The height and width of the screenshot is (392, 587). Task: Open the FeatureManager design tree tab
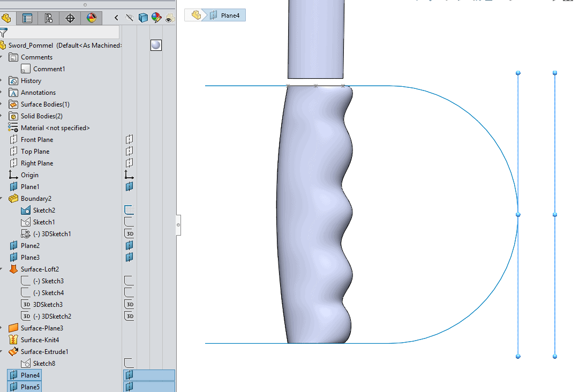click(x=6, y=18)
